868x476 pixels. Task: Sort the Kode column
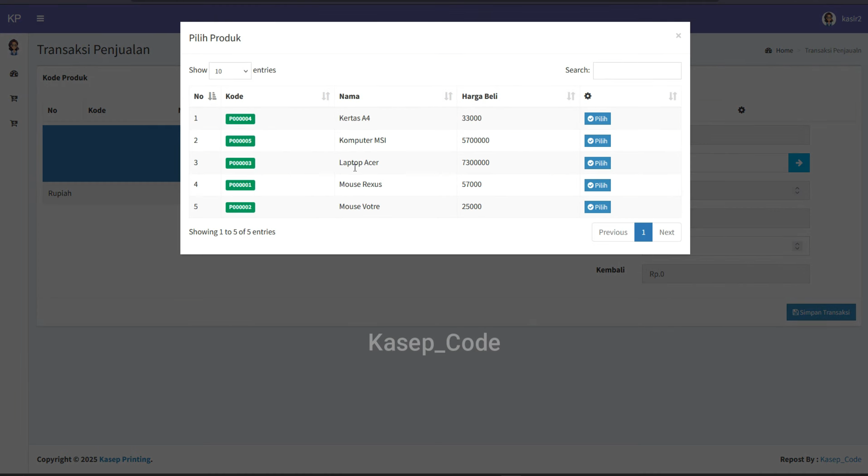pyautogui.click(x=326, y=96)
